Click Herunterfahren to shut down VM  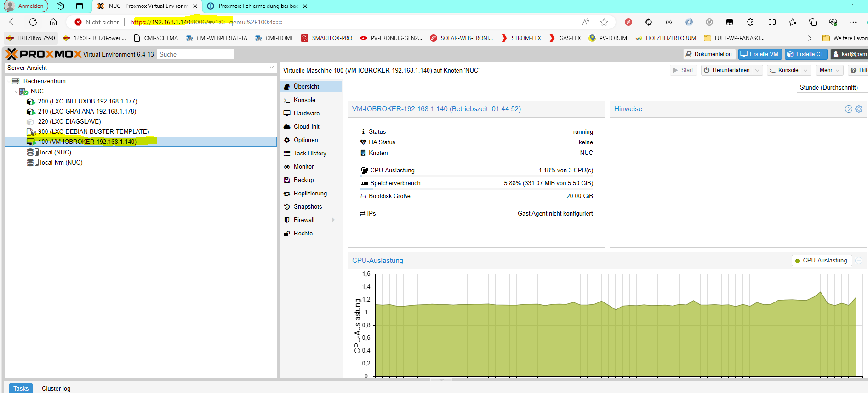(x=726, y=70)
